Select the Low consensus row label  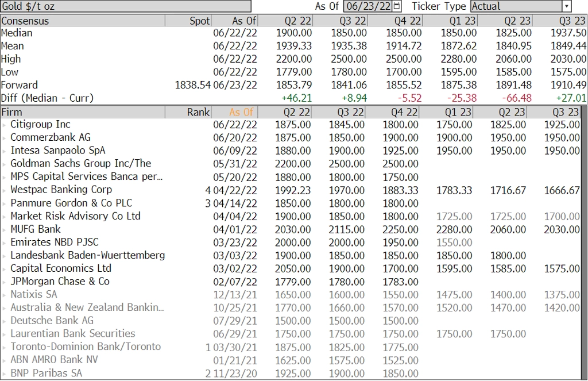pyautogui.click(x=9, y=72)
